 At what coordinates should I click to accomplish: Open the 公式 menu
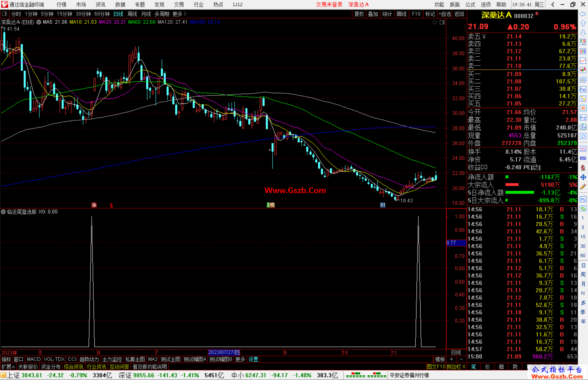(x=470, y=4)
